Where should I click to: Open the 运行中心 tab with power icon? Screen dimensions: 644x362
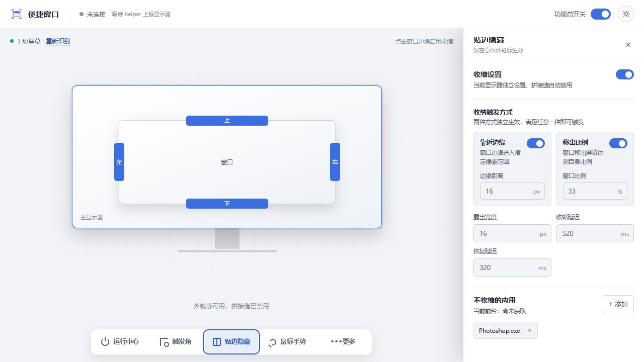(120, 342)
